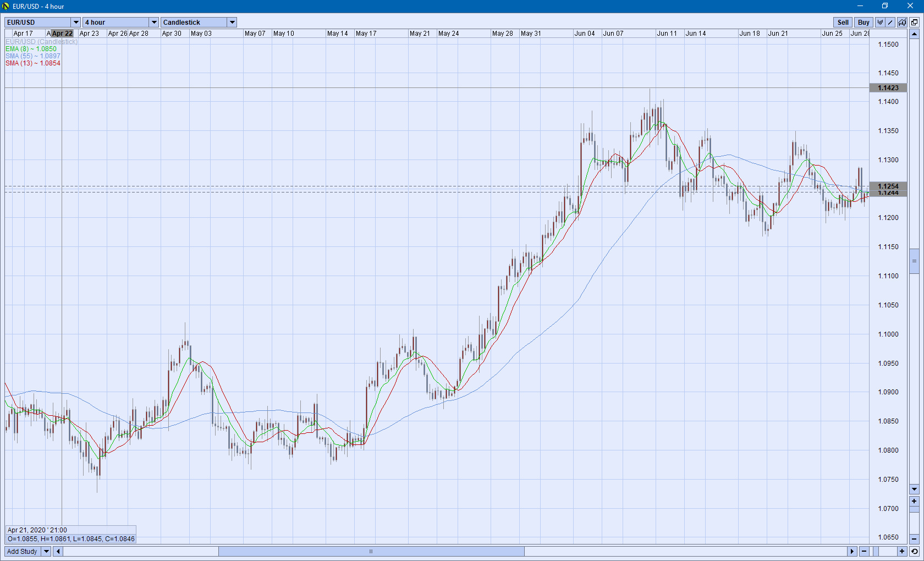Open the EUR/USD symbol dropdown
The width and height of the screenshot is (924, 561).
[76, 23]
